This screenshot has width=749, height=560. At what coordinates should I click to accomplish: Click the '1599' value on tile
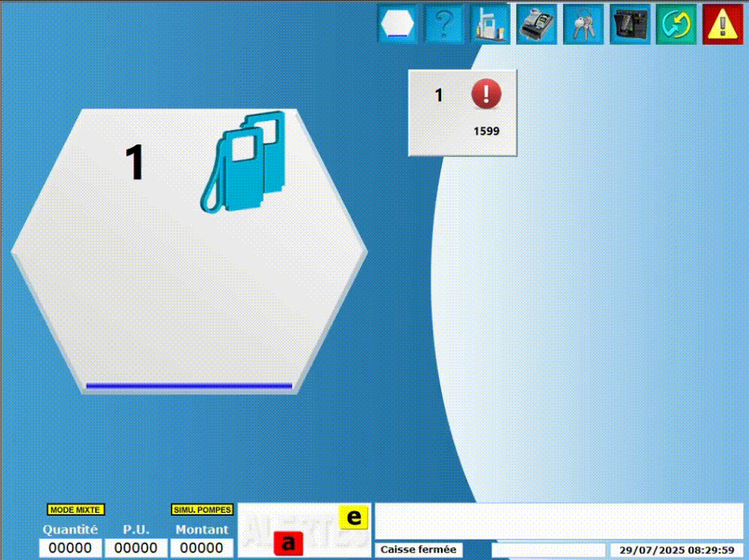point(486,131)
